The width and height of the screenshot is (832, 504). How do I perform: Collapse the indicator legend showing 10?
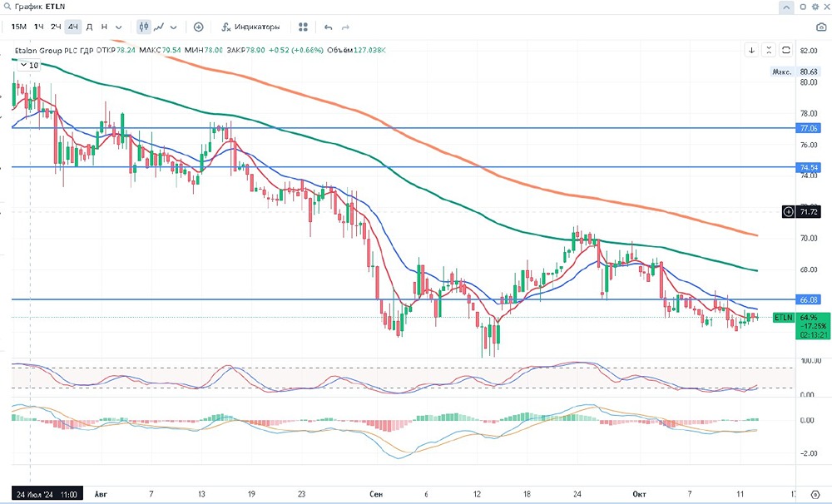pos(29,65)
